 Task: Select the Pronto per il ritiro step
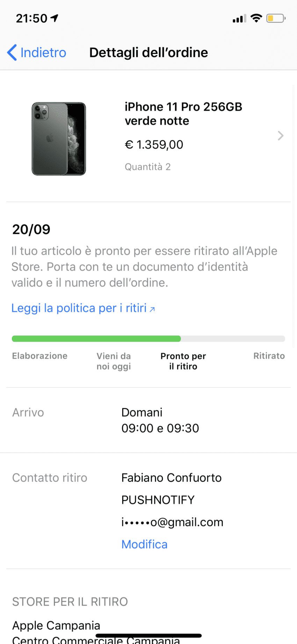(x=183, y=361)
